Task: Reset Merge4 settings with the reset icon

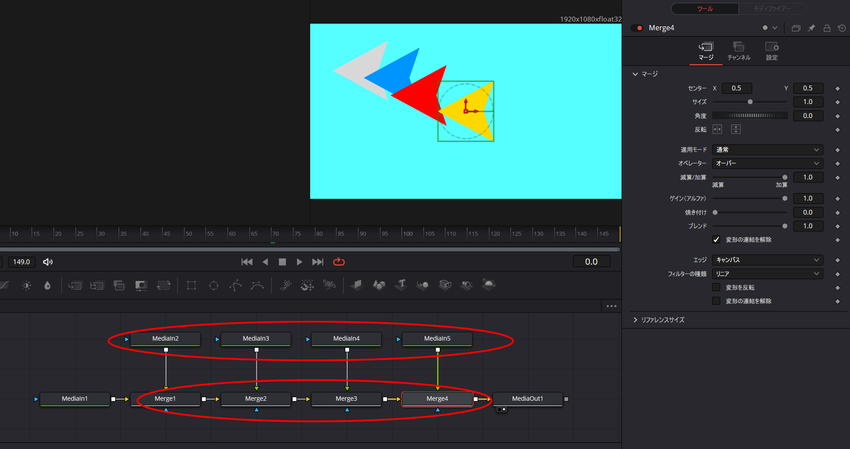Action: coord(842,28)
